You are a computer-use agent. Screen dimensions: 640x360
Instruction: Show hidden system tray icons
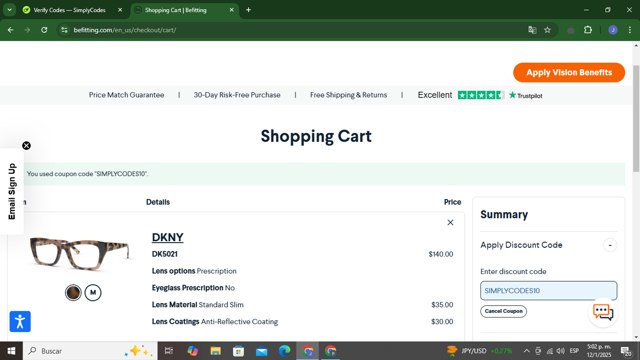click(x=527, y=351)
